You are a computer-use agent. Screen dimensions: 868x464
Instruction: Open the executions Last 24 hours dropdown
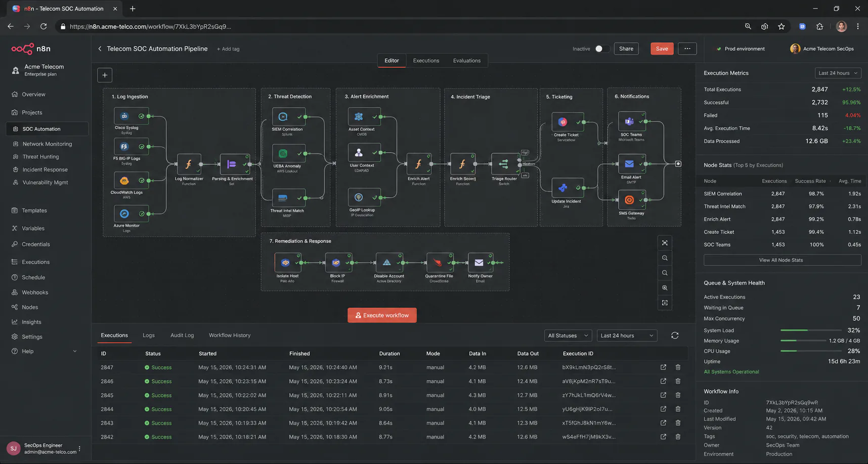(x=627, y=335)
